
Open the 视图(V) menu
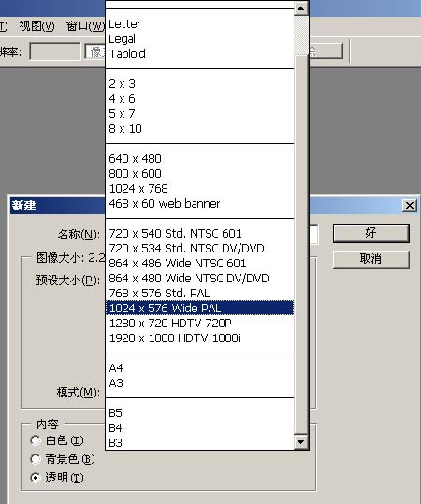(36, 26)
